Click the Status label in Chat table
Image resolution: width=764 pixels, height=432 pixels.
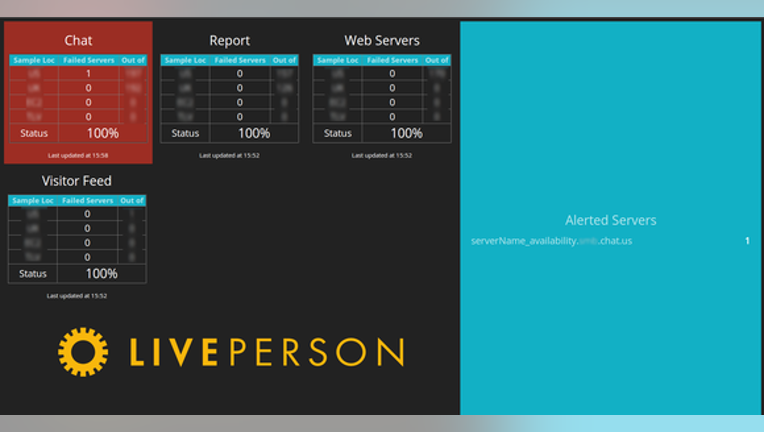coord(34,133)
